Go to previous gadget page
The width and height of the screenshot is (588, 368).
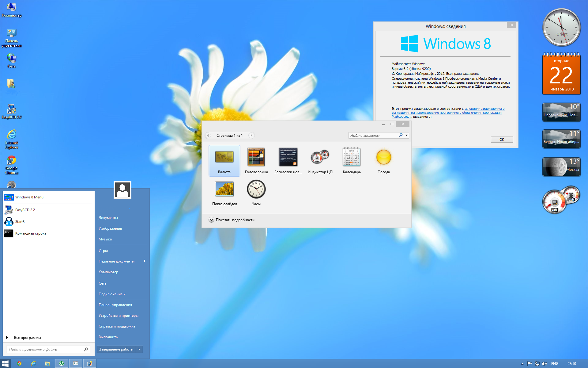pos(208,136)
